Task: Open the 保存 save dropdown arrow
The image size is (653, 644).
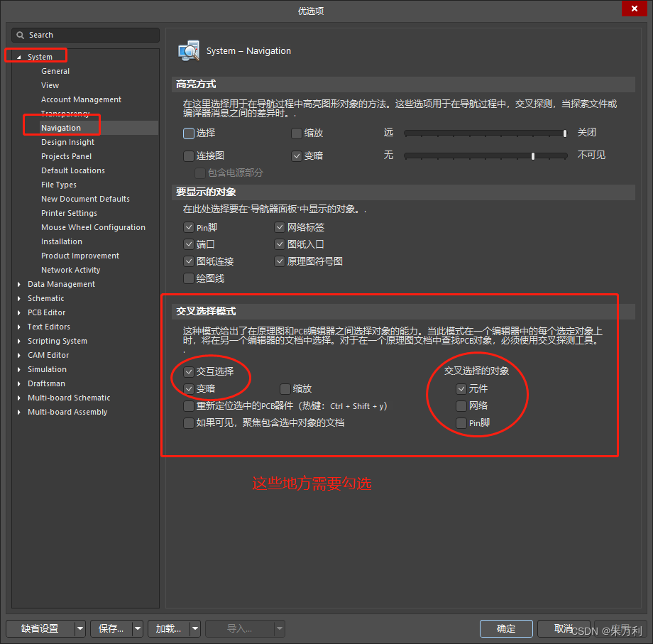Action: 137,628
